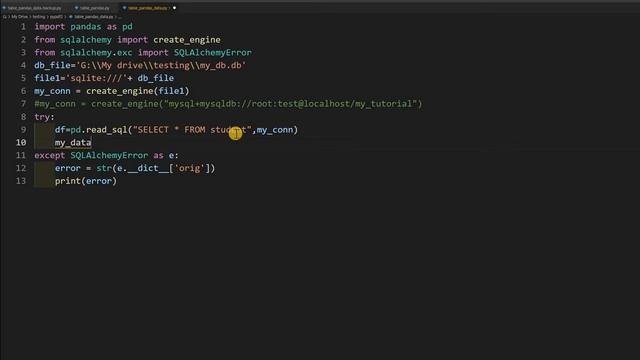Image resolution: width=640 pixels, height=360 pixels.
Task: Click 'create_engine(file1)' call in line 6
Action: click(x=138, y=91)
